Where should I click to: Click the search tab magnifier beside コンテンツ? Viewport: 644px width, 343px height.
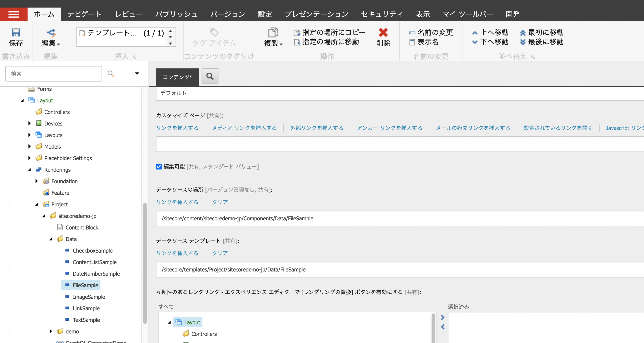(x=210, y=76)
